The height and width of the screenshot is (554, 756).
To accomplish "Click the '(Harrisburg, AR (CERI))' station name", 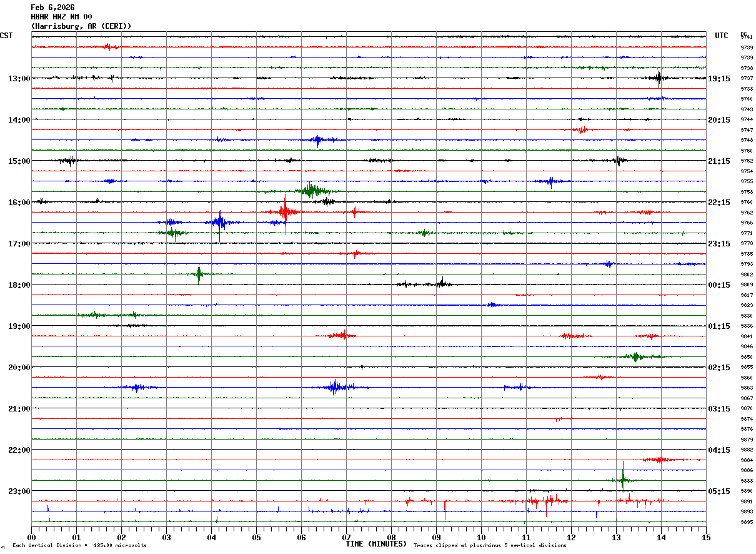I will (81, 26).
